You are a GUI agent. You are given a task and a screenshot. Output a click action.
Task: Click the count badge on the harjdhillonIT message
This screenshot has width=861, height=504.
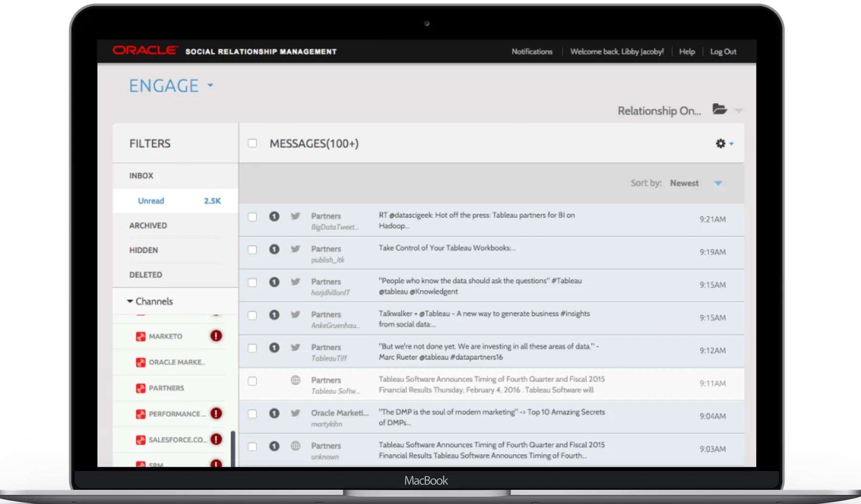pyautogui.click(x=274, y=282)
